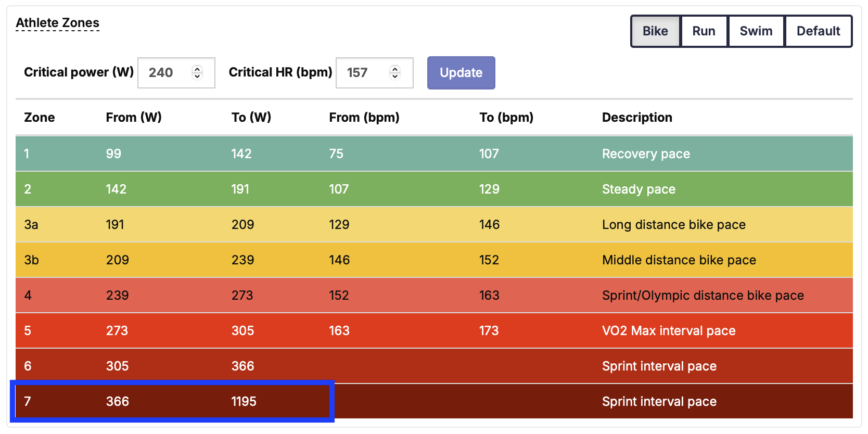Select Zone 7 power value 1195
868x434 pixels.
(x=244, y=401)
